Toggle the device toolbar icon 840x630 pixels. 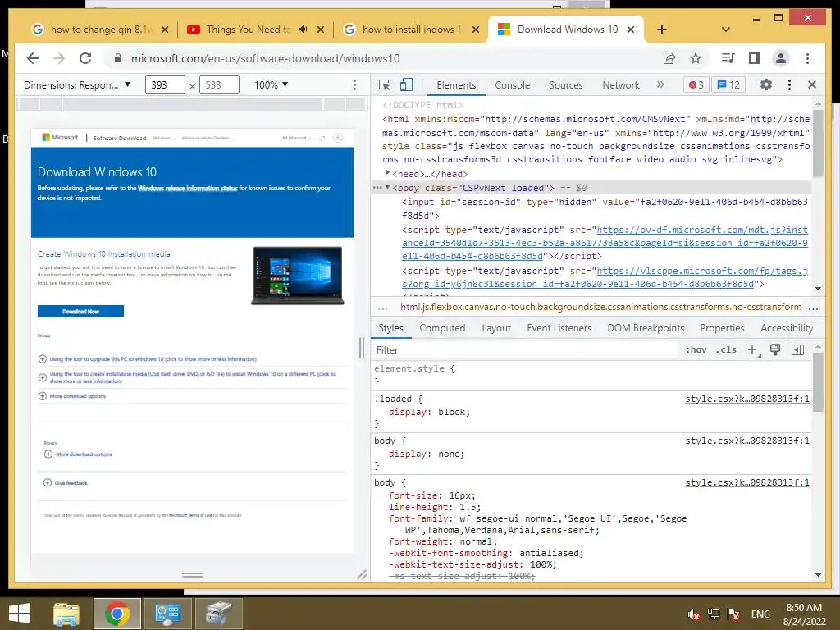[406, 84]
